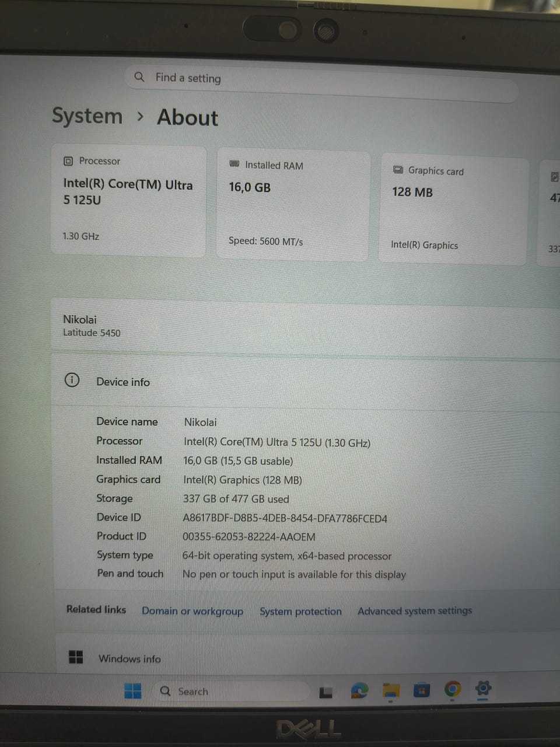Open the Installed RAM card
Screen dimensions: 560x747
click(293, 204)
